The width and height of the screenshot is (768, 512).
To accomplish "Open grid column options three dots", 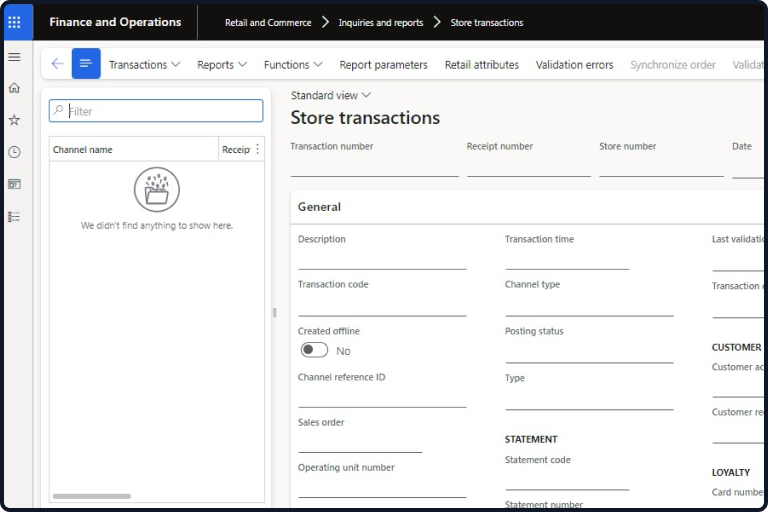I will tap(258, 149).
